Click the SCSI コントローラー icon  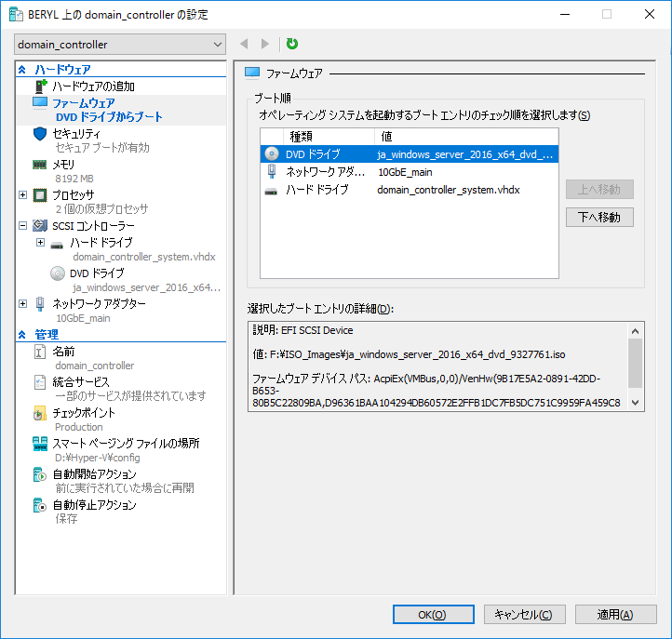tap(40, 225)
